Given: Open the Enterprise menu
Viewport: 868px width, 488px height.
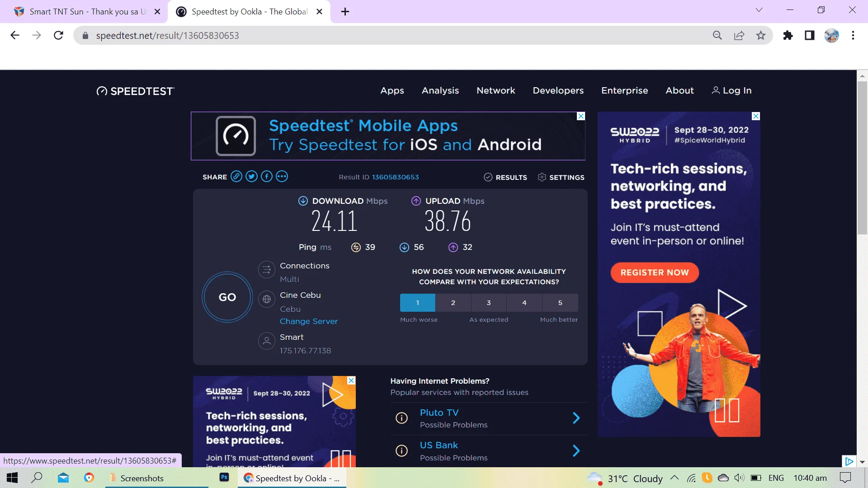Looking at the screenshot, I should (x=625, y=90).
